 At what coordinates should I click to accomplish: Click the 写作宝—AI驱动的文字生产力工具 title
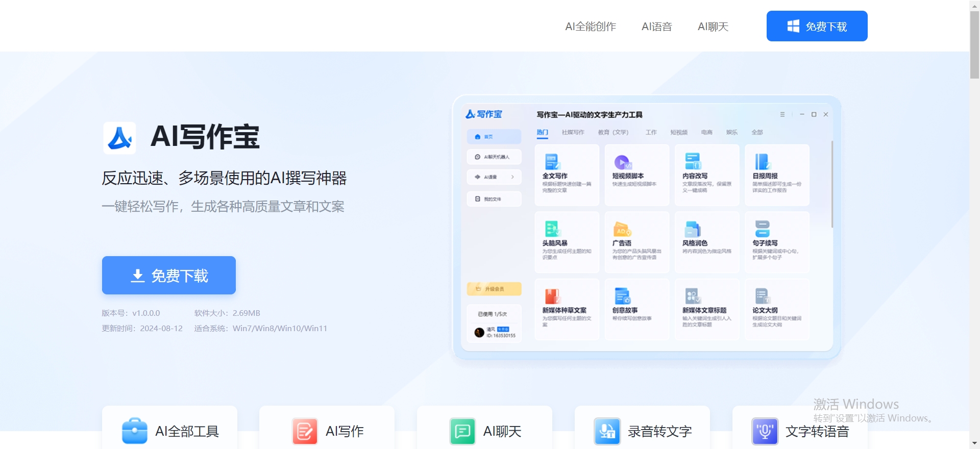click(590, 115)
